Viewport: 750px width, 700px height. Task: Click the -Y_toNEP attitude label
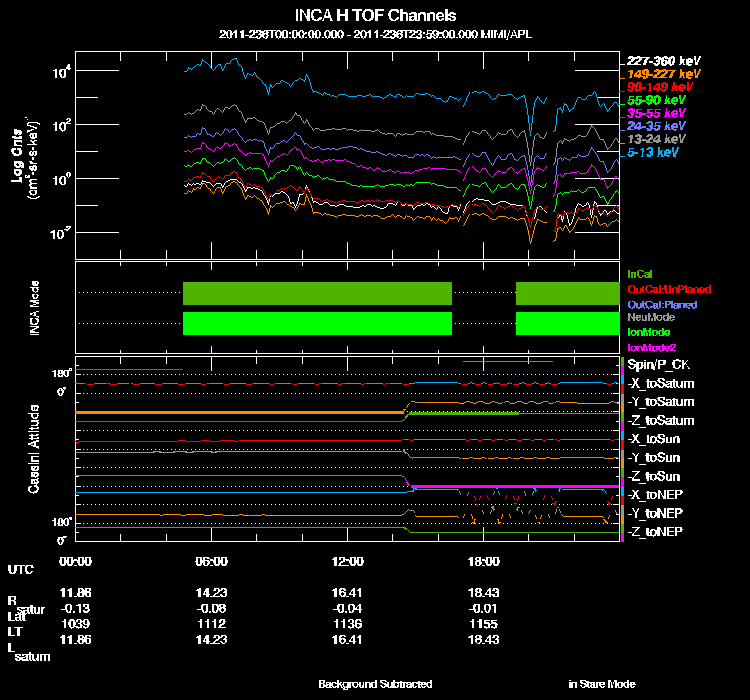tap(655, 513)
